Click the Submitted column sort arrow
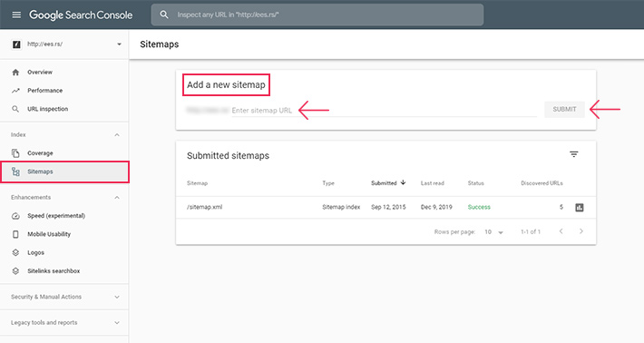This screenshot has width=644, height=343. (403, 182)
